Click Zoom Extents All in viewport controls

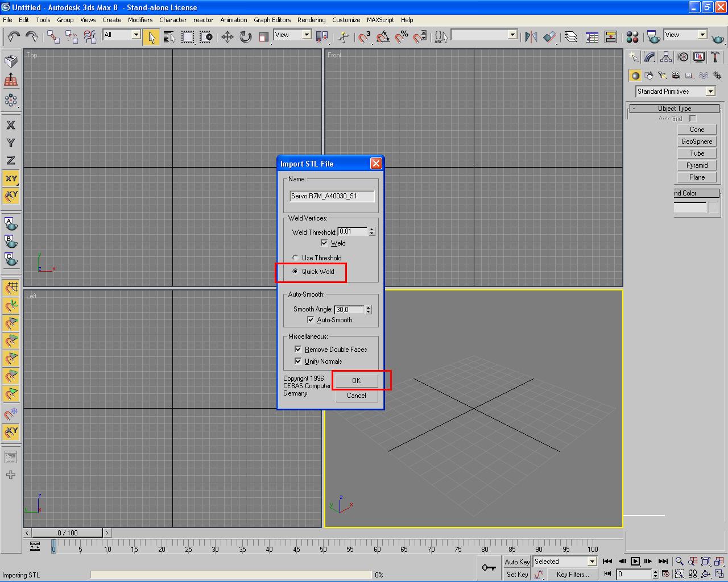tap(719, 562)
